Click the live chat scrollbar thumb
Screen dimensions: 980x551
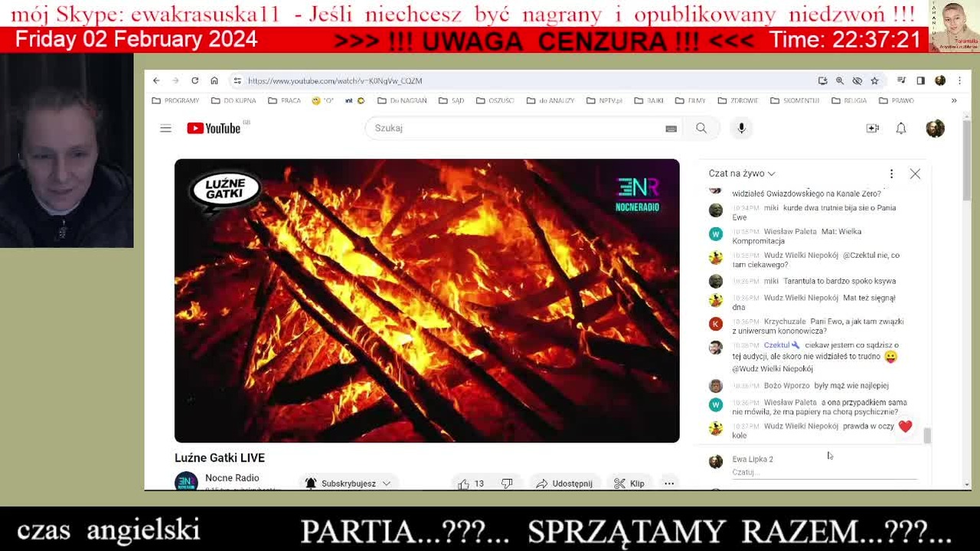point(927,435)
